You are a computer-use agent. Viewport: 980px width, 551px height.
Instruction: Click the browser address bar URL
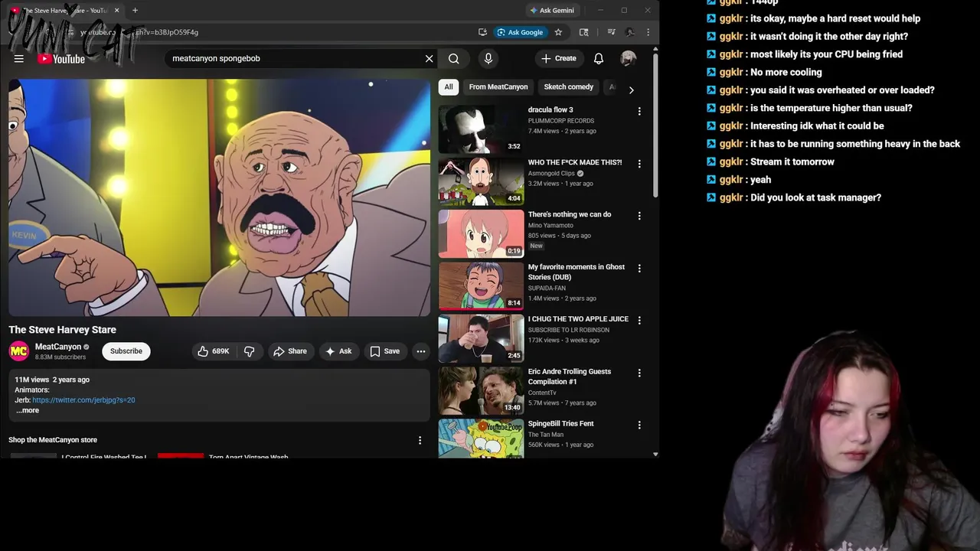click(138, 32)
